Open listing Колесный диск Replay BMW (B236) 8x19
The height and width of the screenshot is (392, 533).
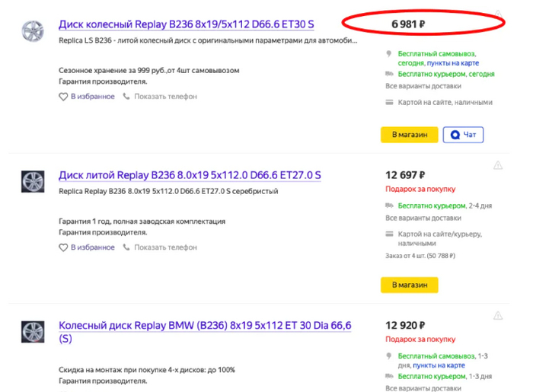tap(205, 332)
